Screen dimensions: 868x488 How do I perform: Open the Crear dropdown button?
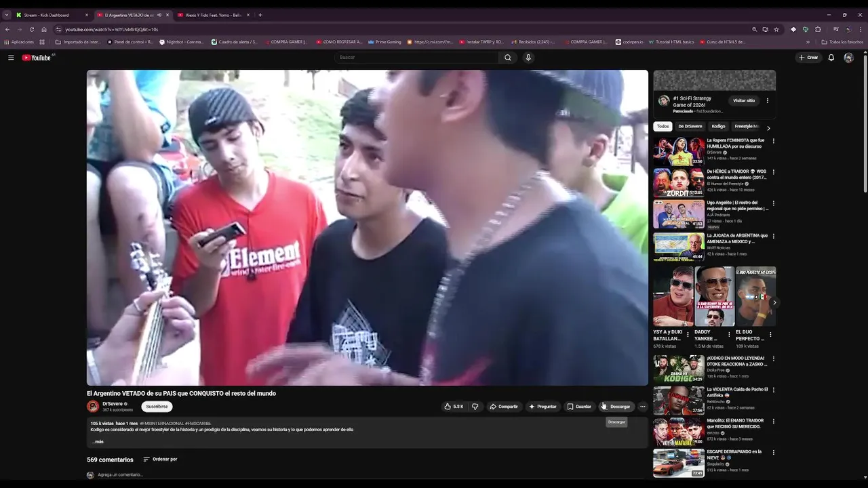click(808, 58)
